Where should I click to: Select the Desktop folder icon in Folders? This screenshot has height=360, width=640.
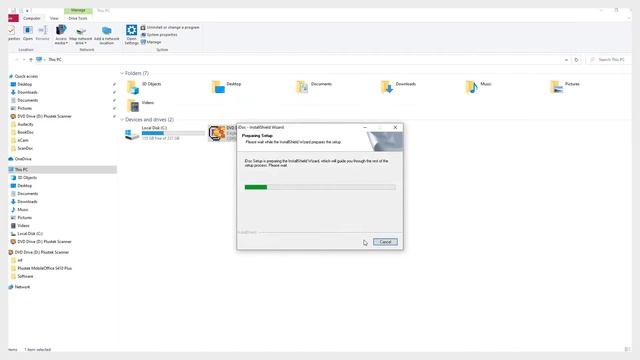(218, 87)
